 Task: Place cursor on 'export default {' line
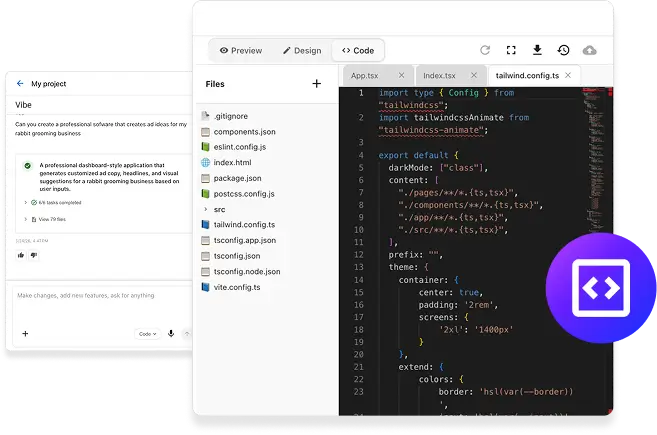click(x=418, y=155)
